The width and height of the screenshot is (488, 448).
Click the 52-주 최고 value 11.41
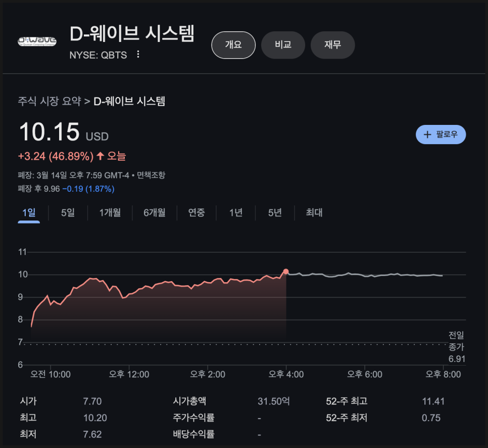click(433, 401)
